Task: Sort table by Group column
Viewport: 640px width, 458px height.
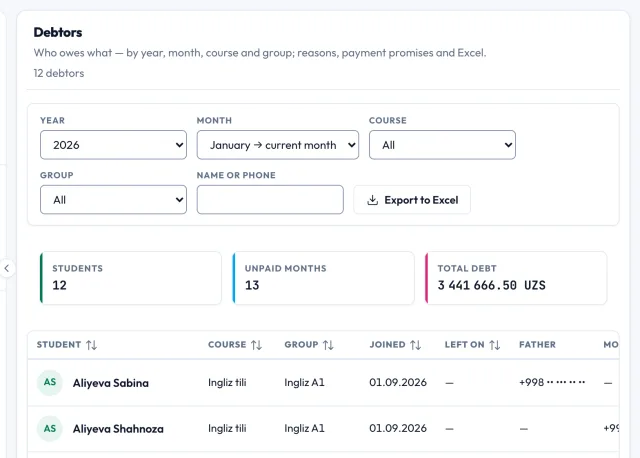Action: tap(309, 345)
